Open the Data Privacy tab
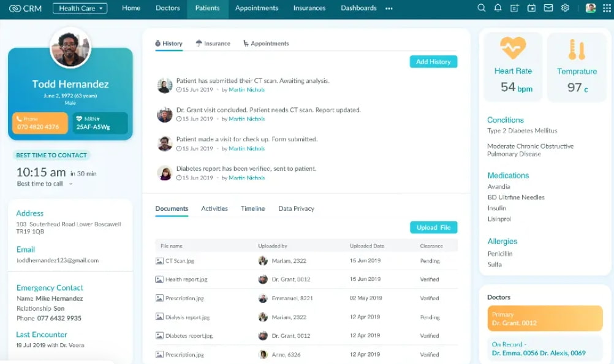The image size is (614, 364). [x=296, y=208]
